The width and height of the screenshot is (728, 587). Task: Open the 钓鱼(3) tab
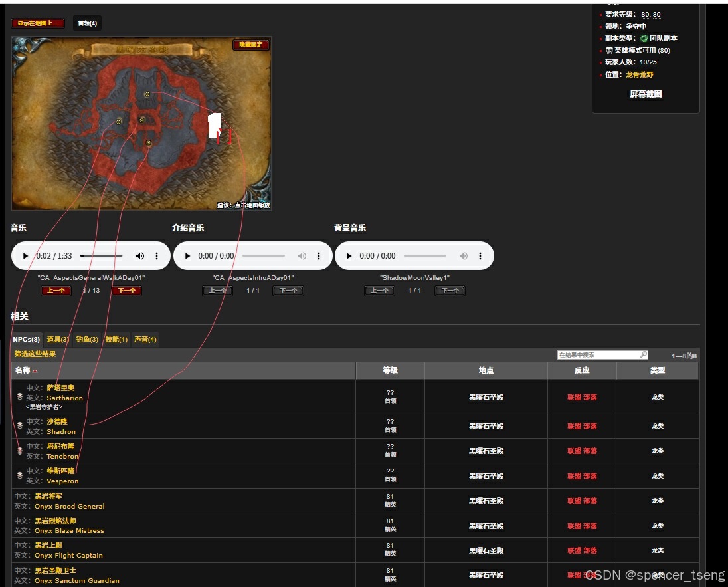click(87, 339)
